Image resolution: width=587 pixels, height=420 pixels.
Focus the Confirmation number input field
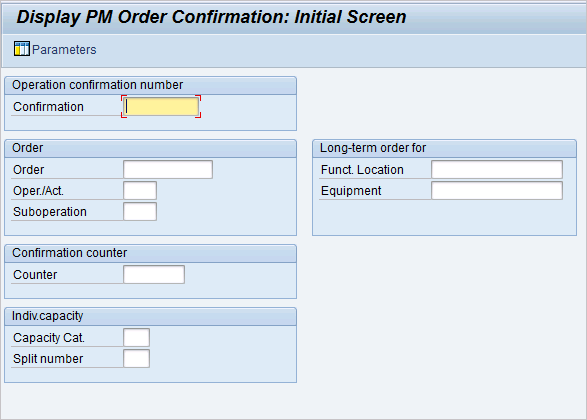(161, 107)
